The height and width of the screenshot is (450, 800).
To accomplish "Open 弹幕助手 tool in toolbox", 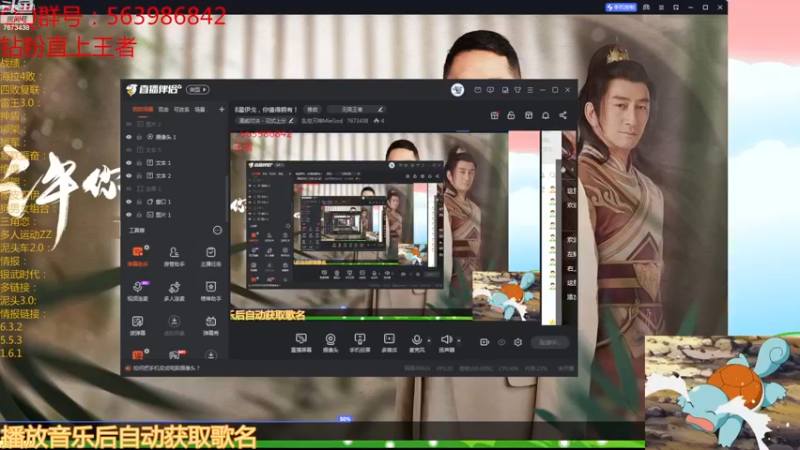I will click(138, 256).
